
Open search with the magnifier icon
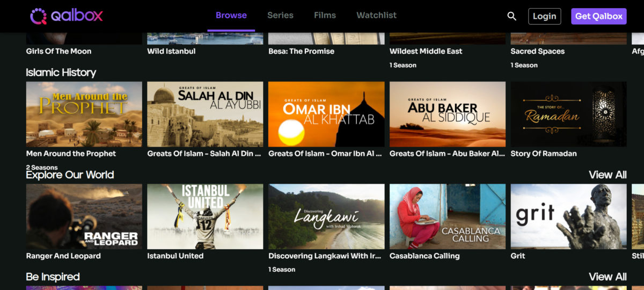[x=511, y=16]
